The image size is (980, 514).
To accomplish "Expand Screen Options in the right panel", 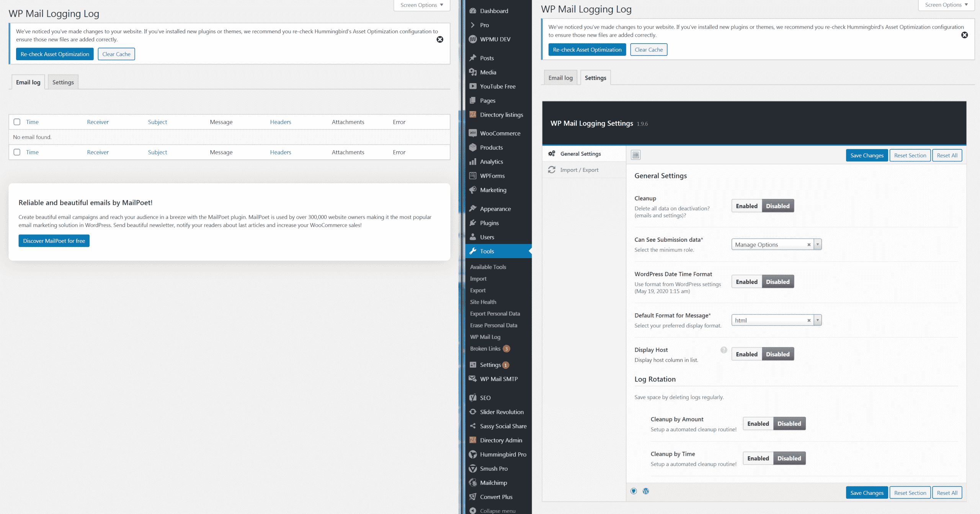I will 946,5.
